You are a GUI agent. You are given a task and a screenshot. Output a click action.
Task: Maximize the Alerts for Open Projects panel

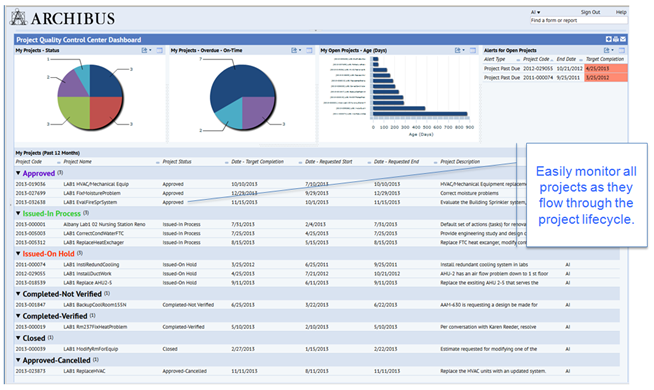pyautogui.click(x=621, y=50)
